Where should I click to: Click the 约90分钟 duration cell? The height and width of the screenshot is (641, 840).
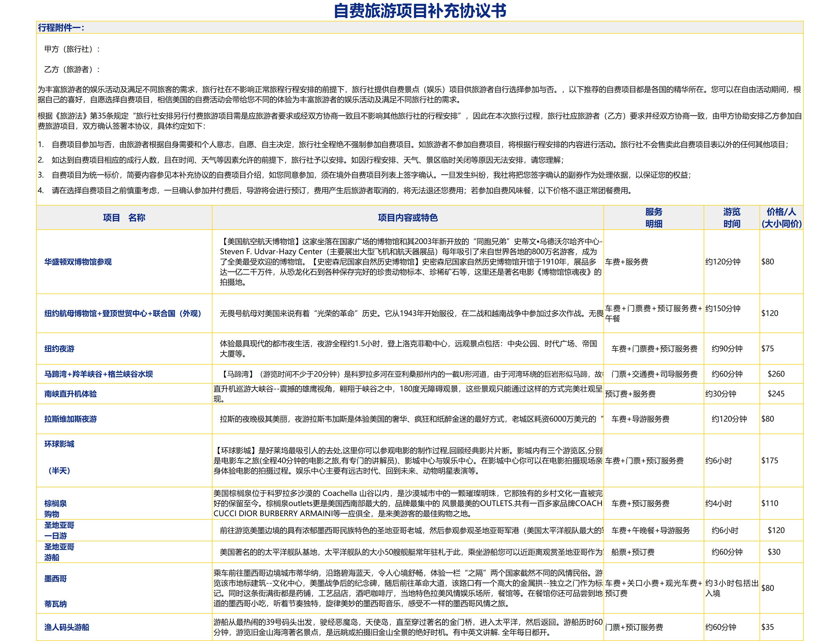[732, 349]
